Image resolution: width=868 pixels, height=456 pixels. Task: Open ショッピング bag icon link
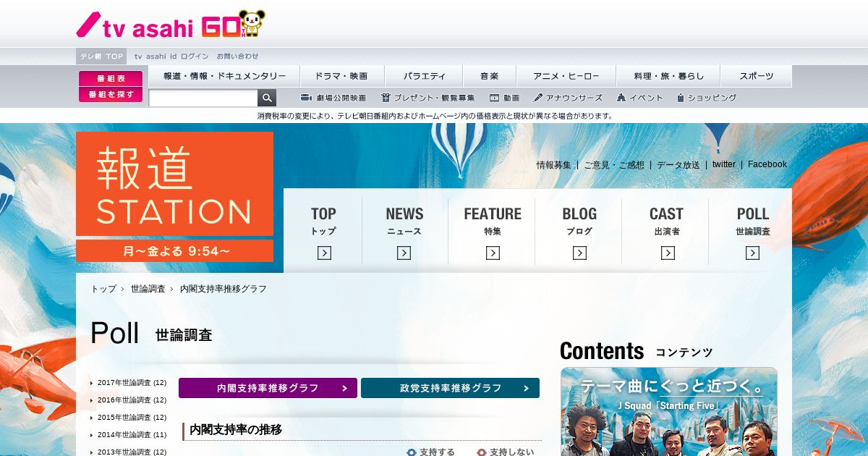click(707, 98)
